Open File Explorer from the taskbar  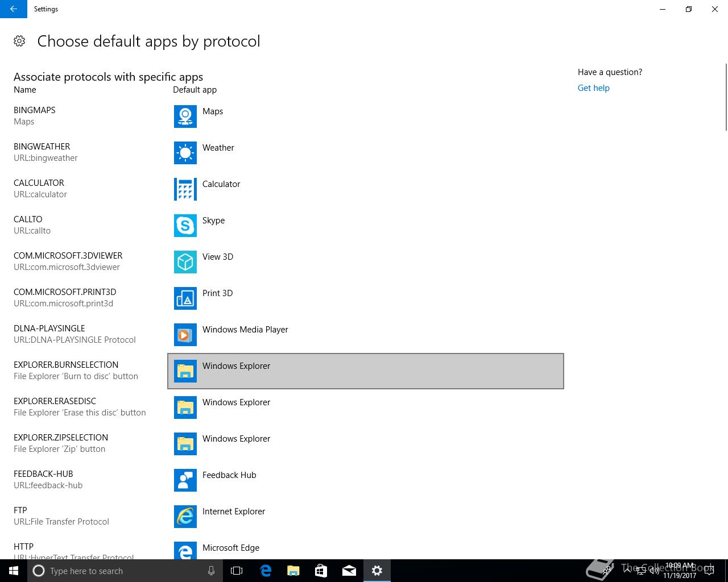pos(293,571)
